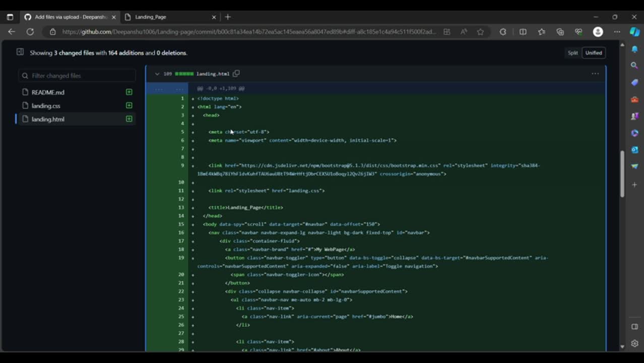Open the profile avatar icon

click(598, 32)
